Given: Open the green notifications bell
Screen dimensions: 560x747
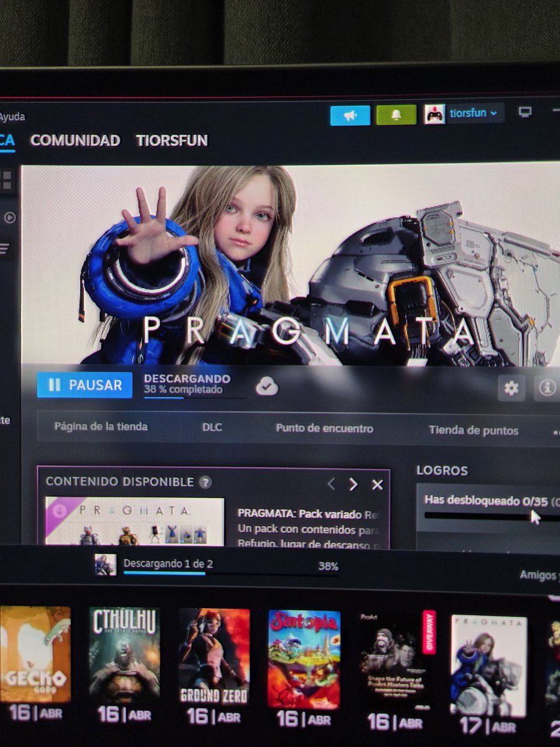Looking at the screenshot, I should 396,114.
